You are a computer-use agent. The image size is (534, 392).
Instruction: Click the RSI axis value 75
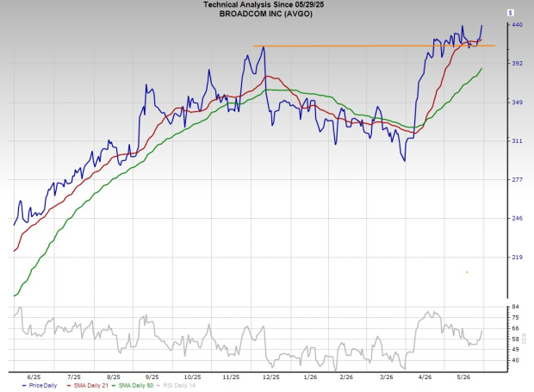tap(515, 317)
